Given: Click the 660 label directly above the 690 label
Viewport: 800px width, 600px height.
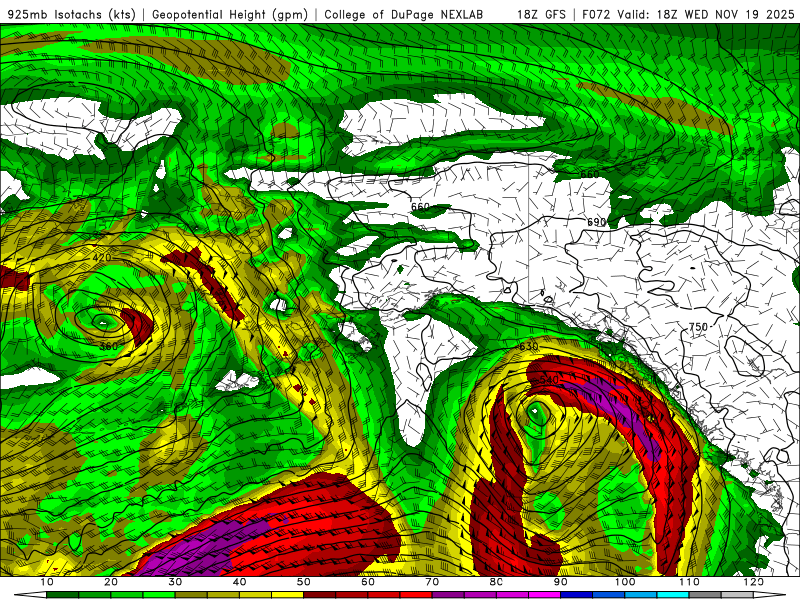Looking at the screenshot, I should pos(590,174).
